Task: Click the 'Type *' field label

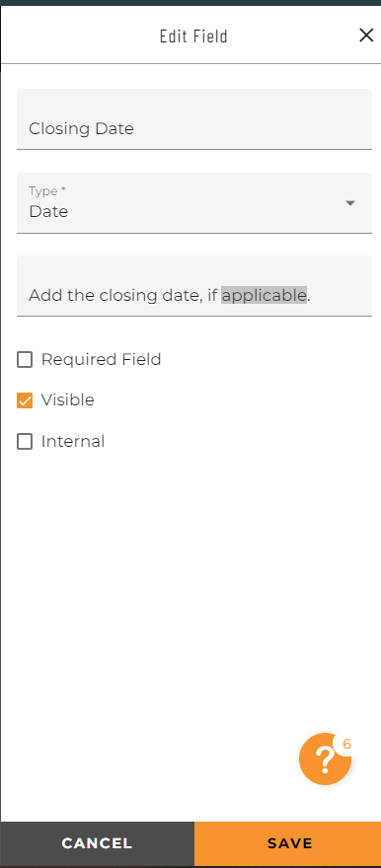Action: point(47,191)
